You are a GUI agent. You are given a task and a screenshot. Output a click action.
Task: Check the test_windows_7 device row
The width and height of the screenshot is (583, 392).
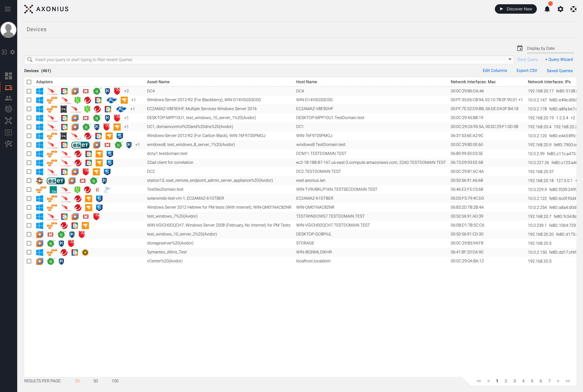point(29,216)
